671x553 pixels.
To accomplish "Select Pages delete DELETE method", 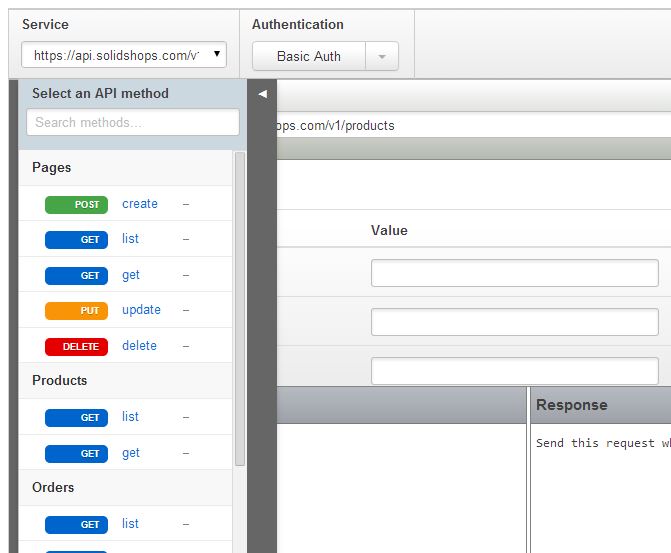I will [x=139, y=345].
